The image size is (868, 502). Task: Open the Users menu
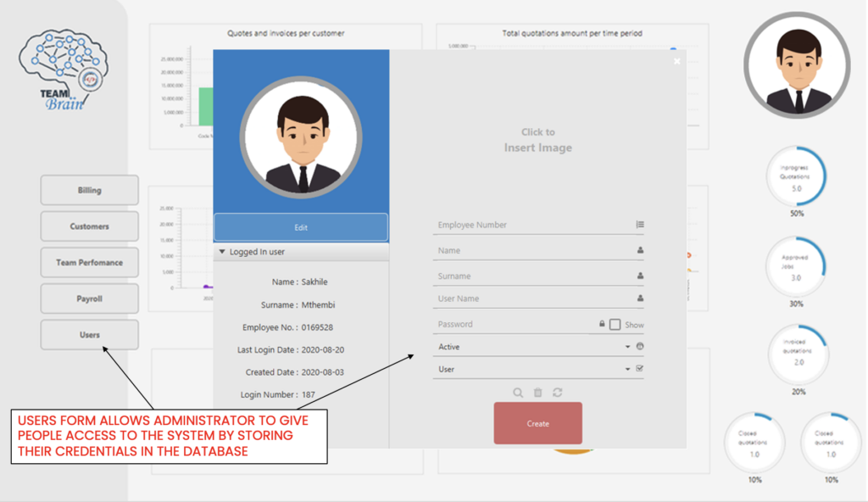click(x=89, y=335)
